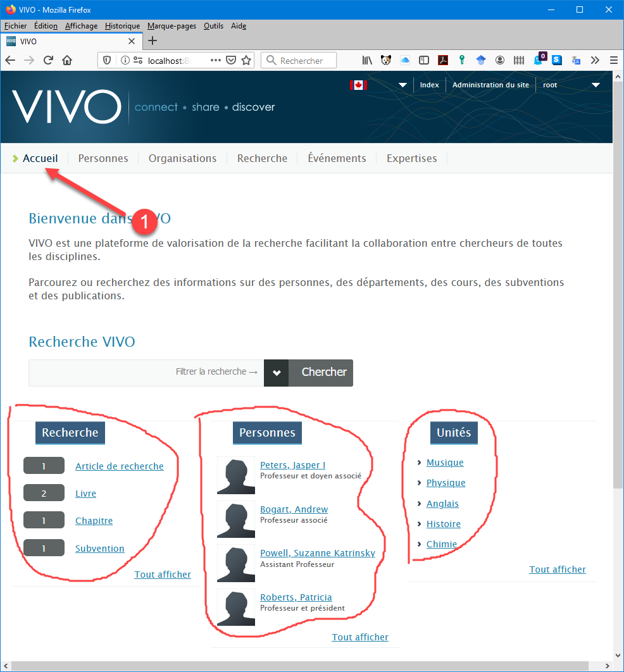
Task: Open the Chapitre research link
Action: (x=94, y=521)
